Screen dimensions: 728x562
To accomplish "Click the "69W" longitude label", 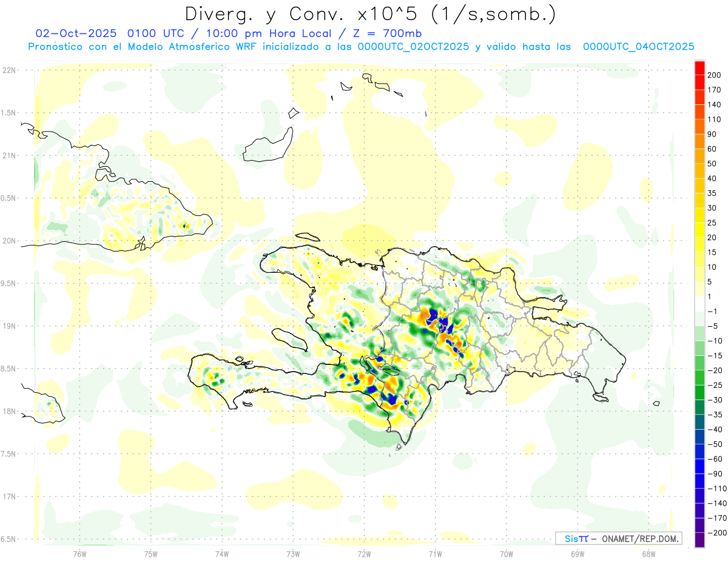I will pos(578,554).
